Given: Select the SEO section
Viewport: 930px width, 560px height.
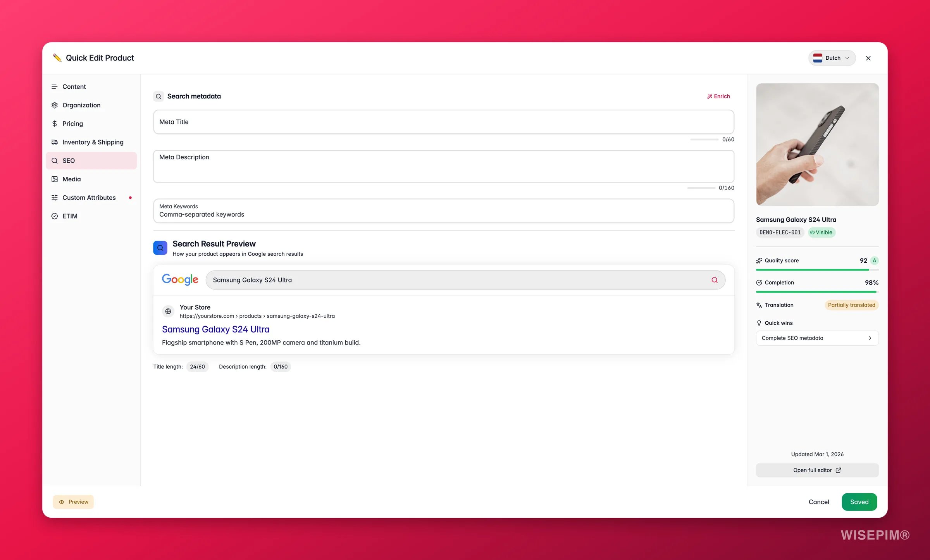Looking at the screenshot, I should click(91, 160).
